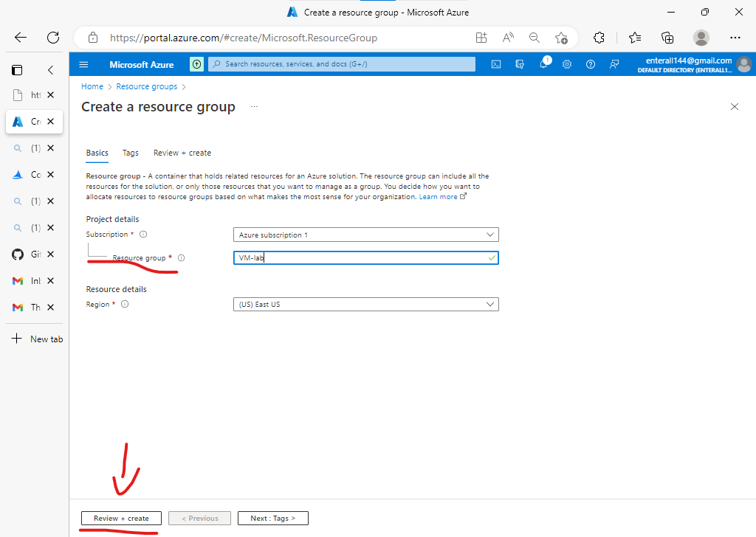
Task: Open Azure portal settings gear
Action: (x=567, y=65)
